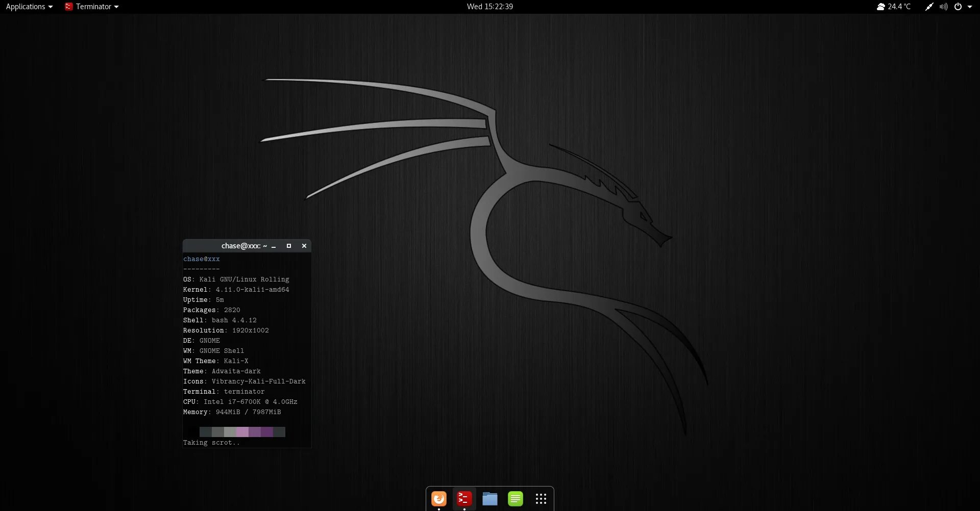Close the chase@xxx terminal window
This screenshot has width=980, height=511.
click(304, 246)
